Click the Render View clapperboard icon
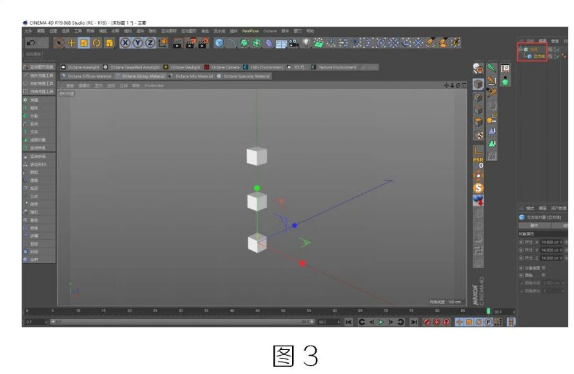 (178, 43)
